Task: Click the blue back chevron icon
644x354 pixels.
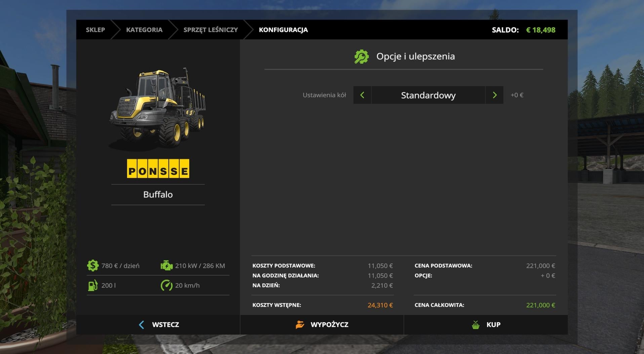Action: (142, 325)
